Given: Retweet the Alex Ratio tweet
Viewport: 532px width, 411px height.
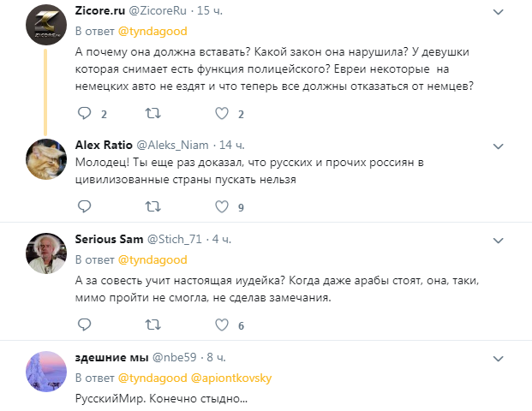Looking at the screenshot, I should pos(153,206).
